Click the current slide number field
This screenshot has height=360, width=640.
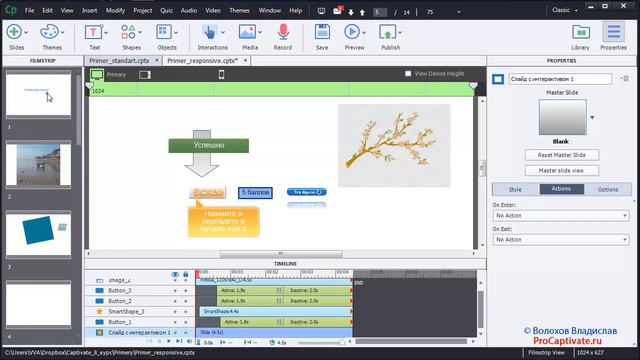click(380, 12)
